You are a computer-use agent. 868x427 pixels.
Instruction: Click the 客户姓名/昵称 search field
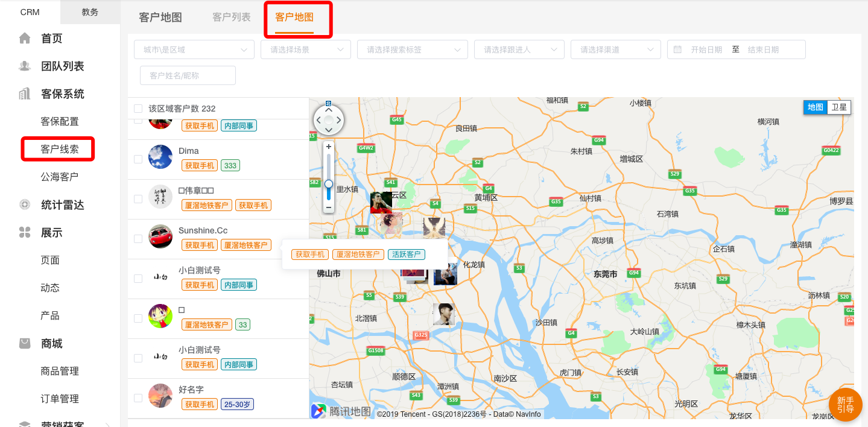188,75
